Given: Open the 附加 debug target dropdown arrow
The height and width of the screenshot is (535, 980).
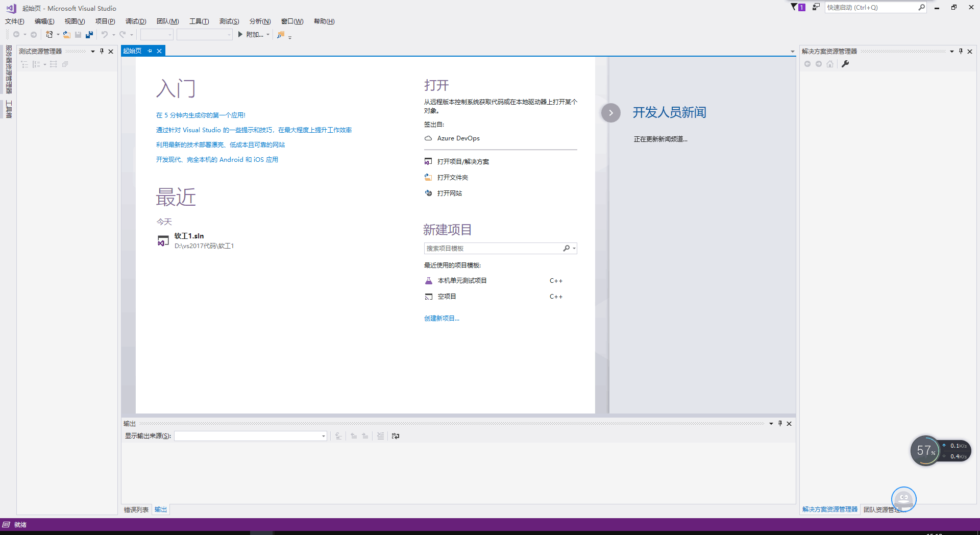Looking at the screenshot, I should [x=268, y=35].
